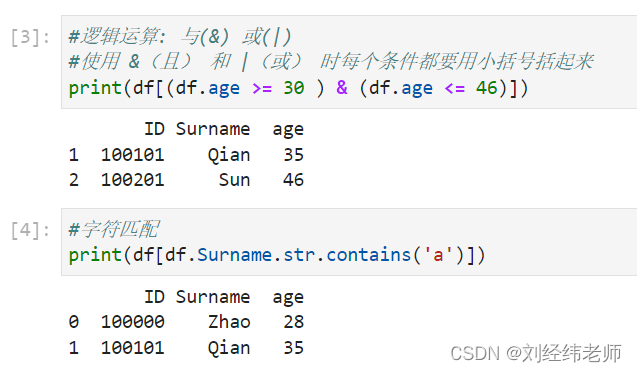Place cursor in the age filter print statement
This screenshot has width=637, height=372.
[x=298, y=88]
